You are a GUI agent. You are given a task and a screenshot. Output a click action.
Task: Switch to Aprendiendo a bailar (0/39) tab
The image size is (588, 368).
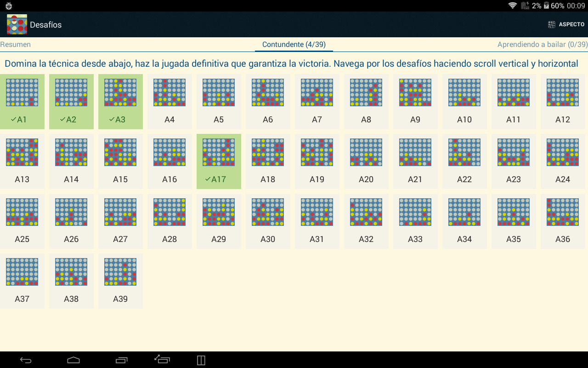tap(543, 45)
